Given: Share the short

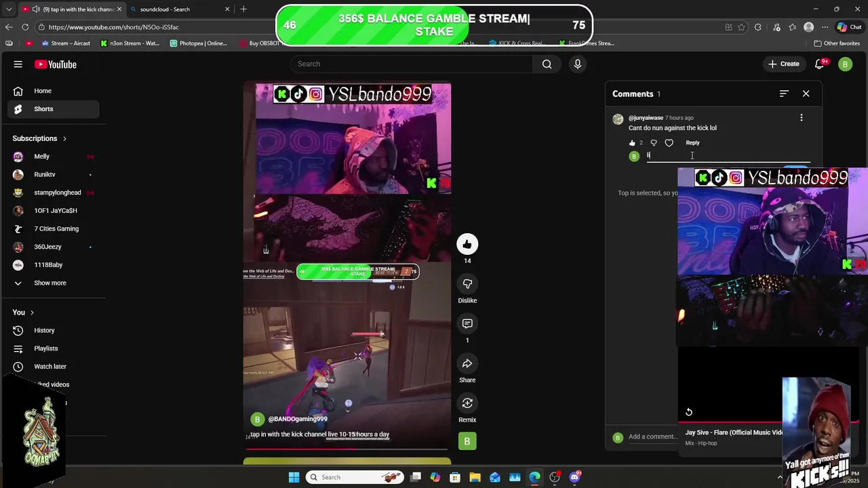Looking at the screenshot, I should 467,363.
